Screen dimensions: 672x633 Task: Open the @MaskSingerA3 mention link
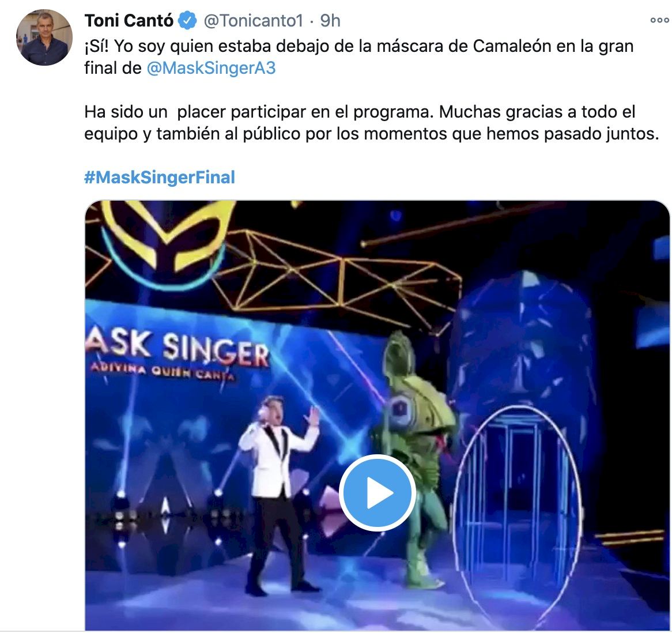click(211, 68)
